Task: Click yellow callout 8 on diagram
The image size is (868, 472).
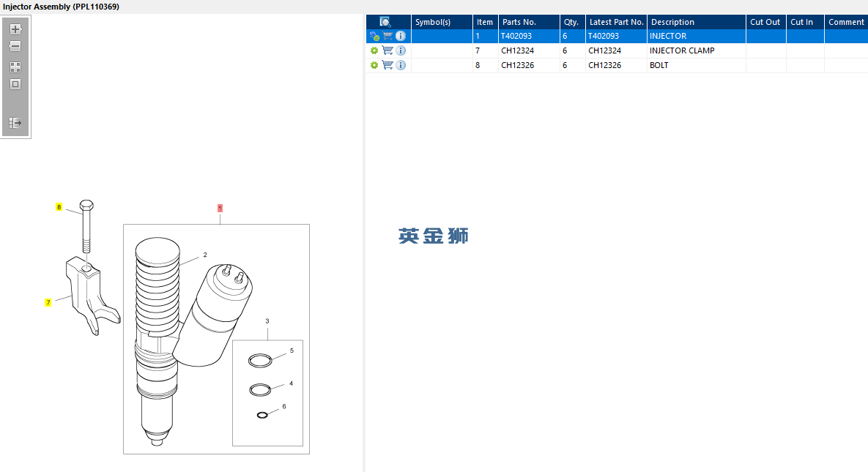Action: [59, 207]
